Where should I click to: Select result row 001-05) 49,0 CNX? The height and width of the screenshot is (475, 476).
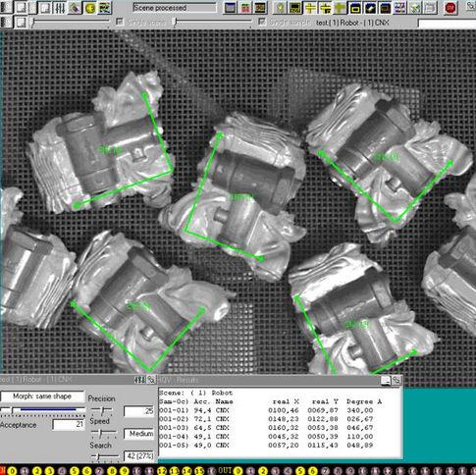tap(266, 446)
